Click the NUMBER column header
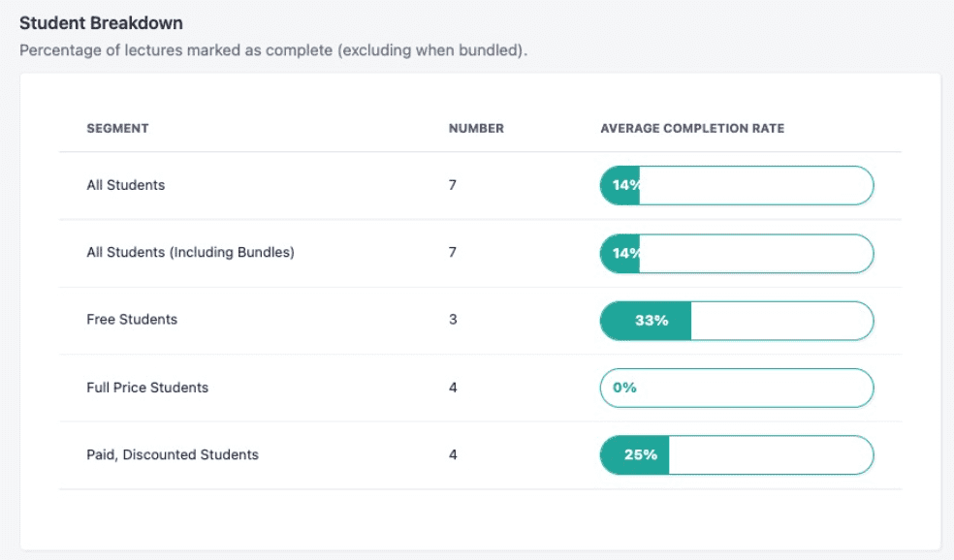Viewport: 954px width, 560px height. (x=476, y=128)
